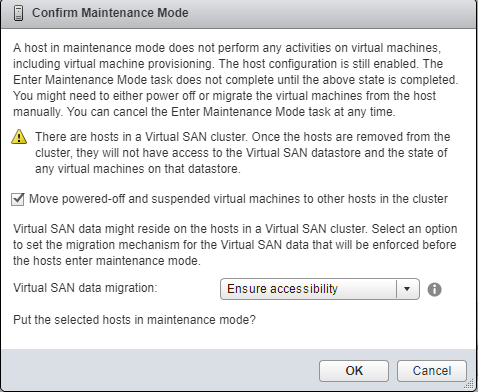Click the gray footer area left of OK
478x392 pixels.
(x=160, y=370)
